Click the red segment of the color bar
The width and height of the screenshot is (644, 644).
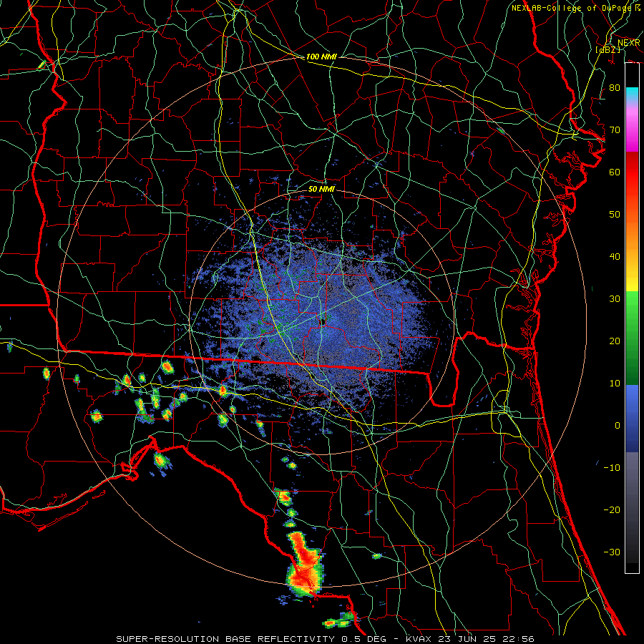point(632,172)
